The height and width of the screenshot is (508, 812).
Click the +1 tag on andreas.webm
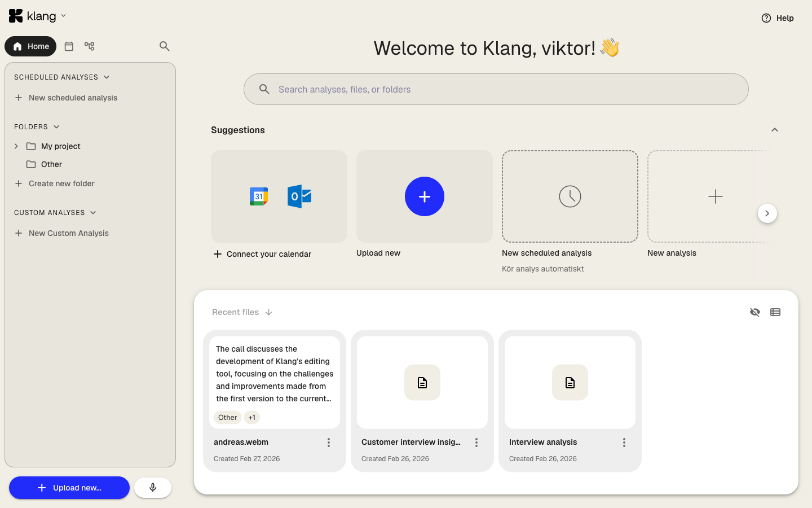[252, 418]
